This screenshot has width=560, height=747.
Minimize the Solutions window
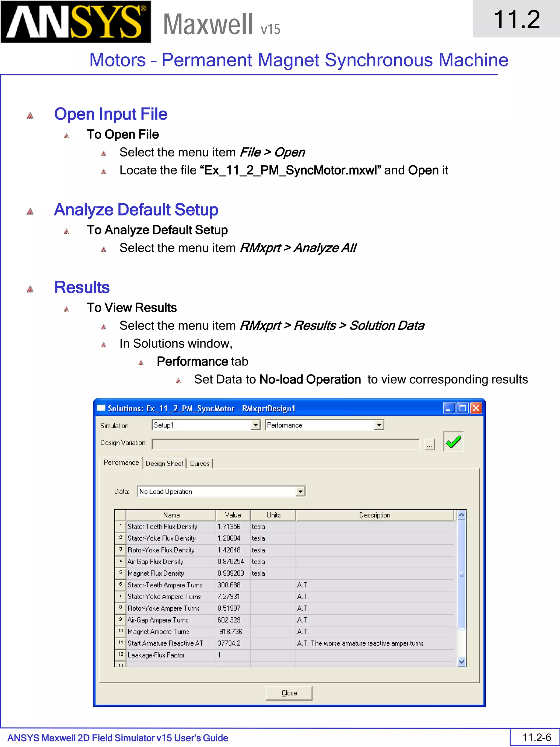449,408
